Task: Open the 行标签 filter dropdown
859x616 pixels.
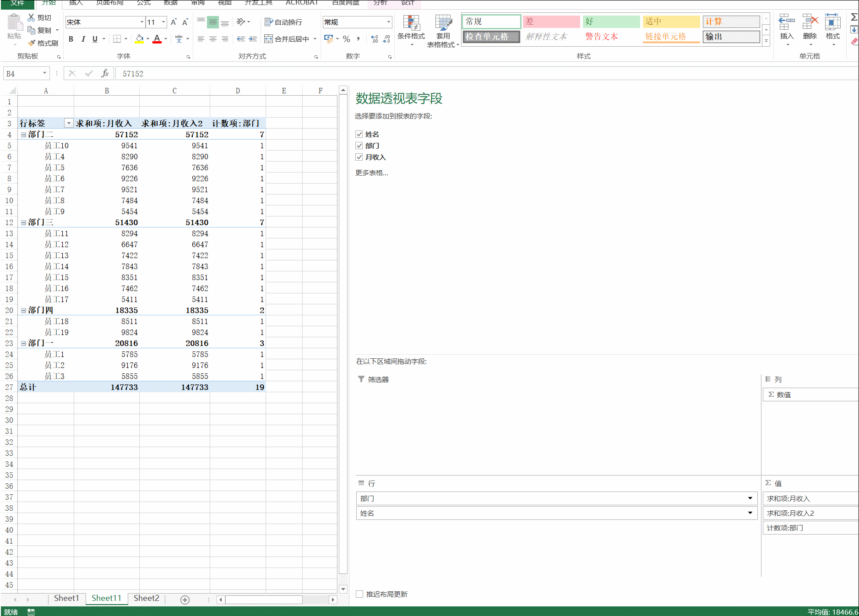Action: 69,123
